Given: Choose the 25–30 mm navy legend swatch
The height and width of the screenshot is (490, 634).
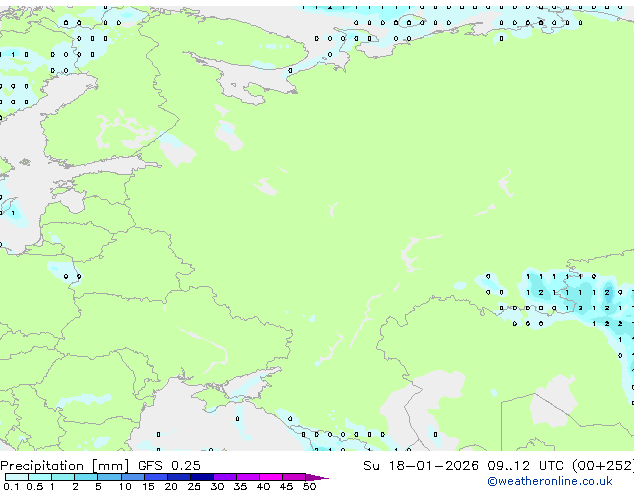Looking at the screenshot, I should pos(202,477).
